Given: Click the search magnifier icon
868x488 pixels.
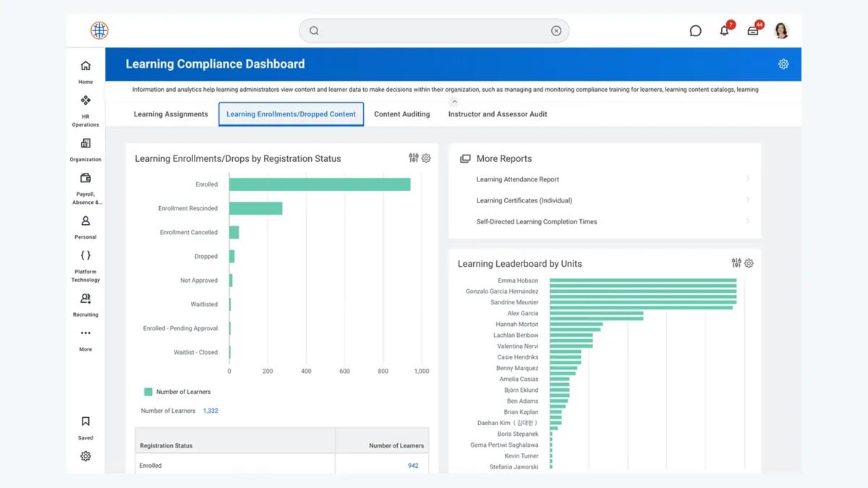Looking at the screenshot, I should coord(314,31).
